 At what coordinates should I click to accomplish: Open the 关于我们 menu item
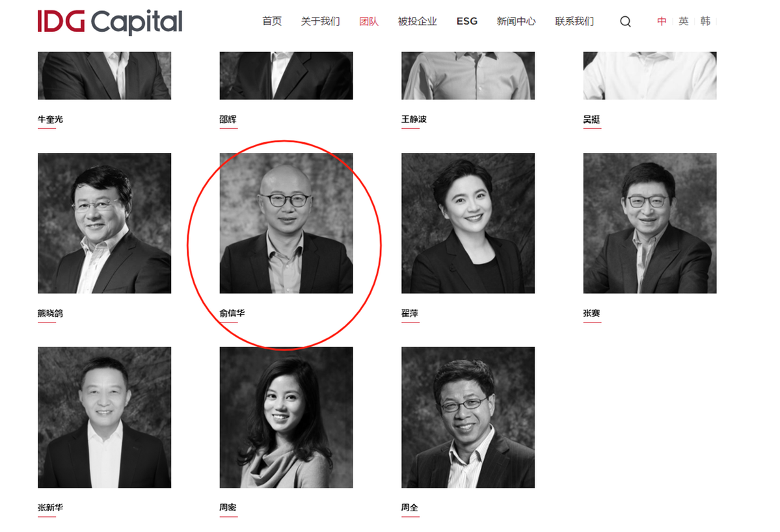pos(320,21)
